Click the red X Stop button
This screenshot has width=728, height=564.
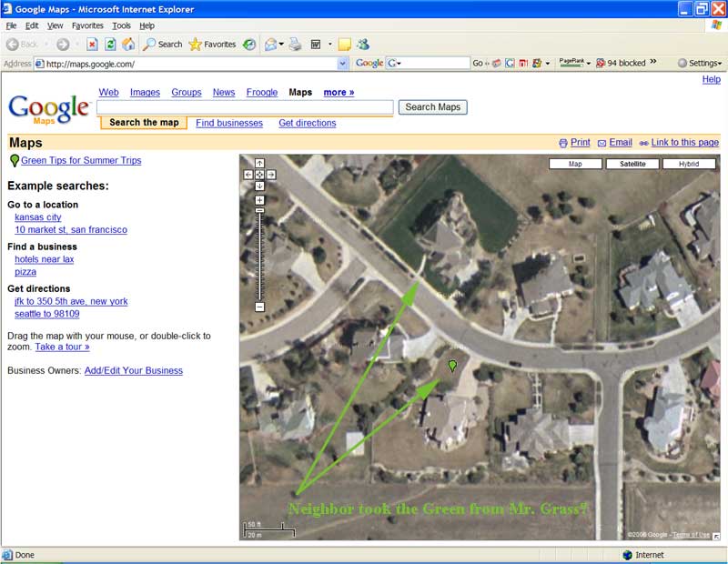[x=92, y=45]
